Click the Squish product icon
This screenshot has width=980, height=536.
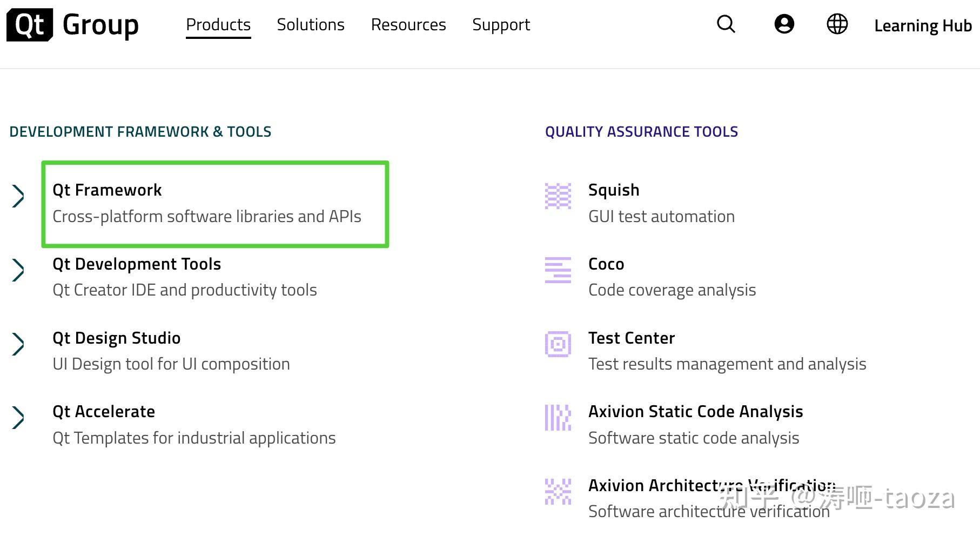[558, 196]
